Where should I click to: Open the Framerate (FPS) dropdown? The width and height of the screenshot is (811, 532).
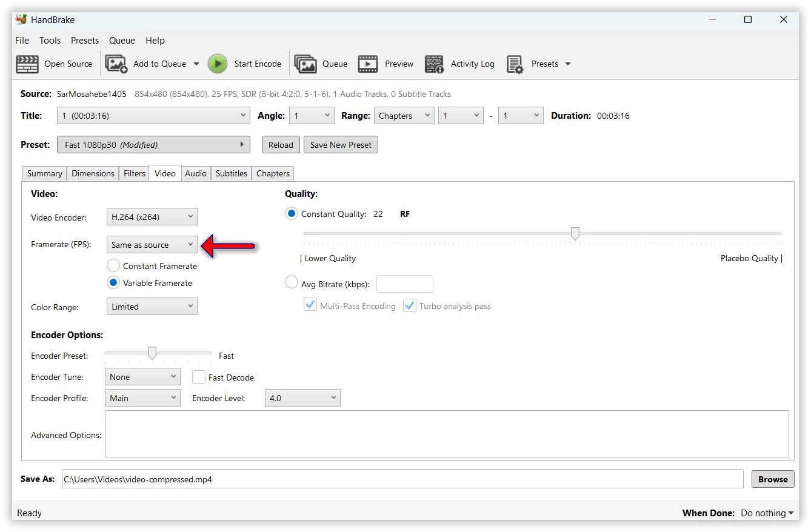152,245
